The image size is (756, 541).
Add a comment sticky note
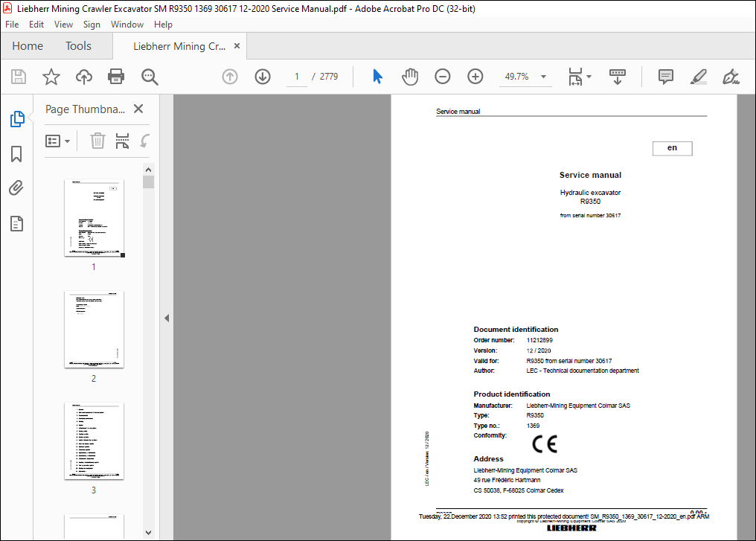666,77
